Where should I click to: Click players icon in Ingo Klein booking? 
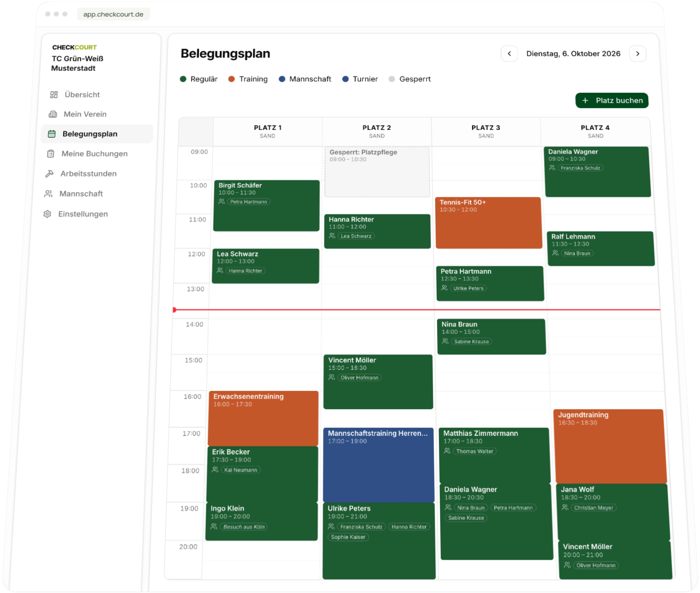point(214,526)
